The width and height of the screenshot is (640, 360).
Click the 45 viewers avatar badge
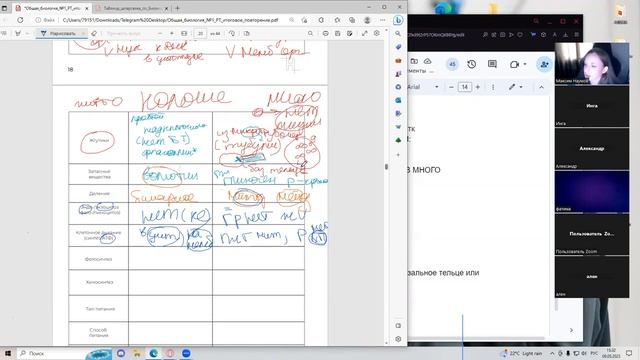pyautogui.click(x=452, y=64)
